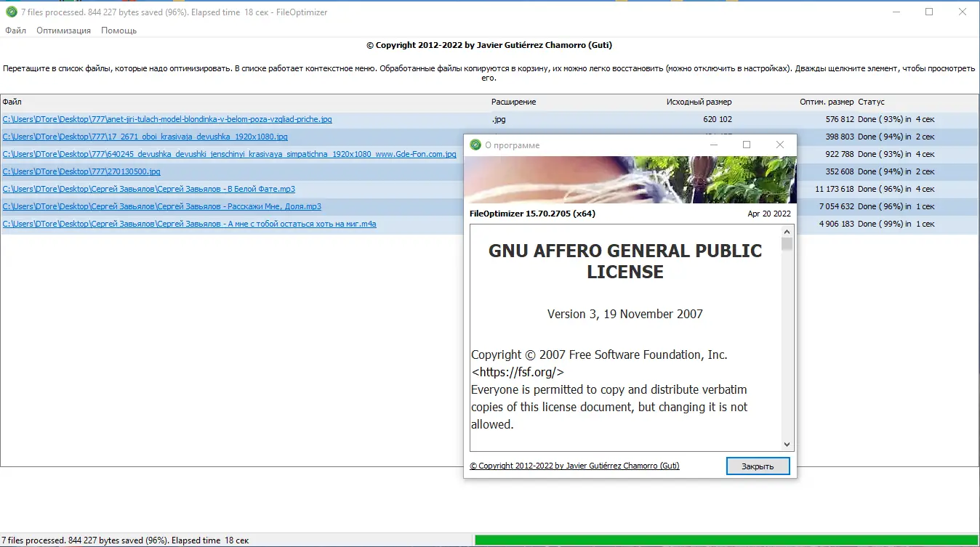Click the «GNU AFFERO GENERAL PUBLIC LICENSE» heading
The width and height of the screenshot is (980, 547).
coord(625,262)
